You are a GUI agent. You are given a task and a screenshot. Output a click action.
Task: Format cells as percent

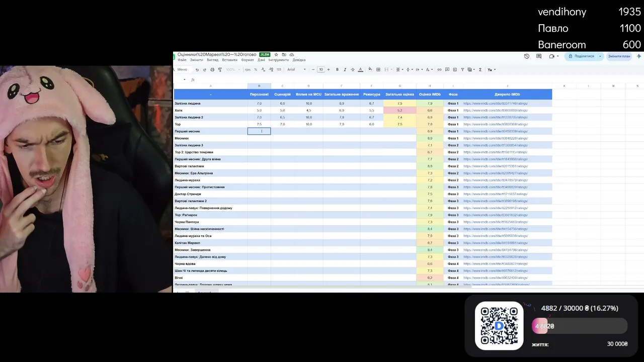point(256,69)
